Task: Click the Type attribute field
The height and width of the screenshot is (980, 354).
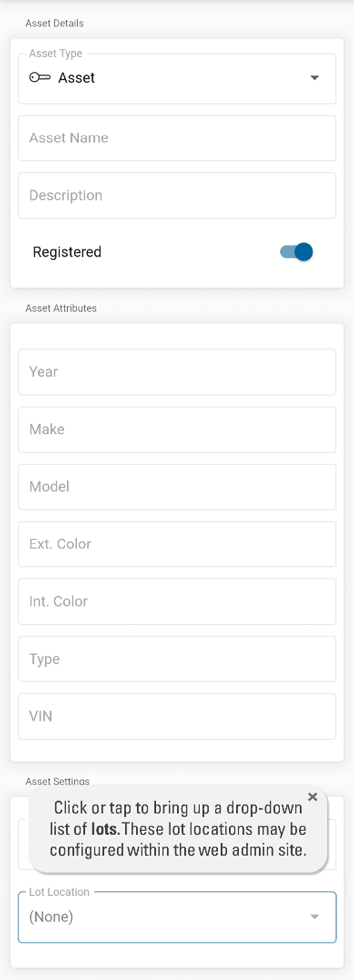Action: click(177, 659)
